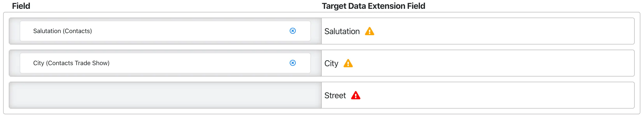Select the Salutation (Contacts) mapped field box
The image size is (644, 121).
pos(155,31)
